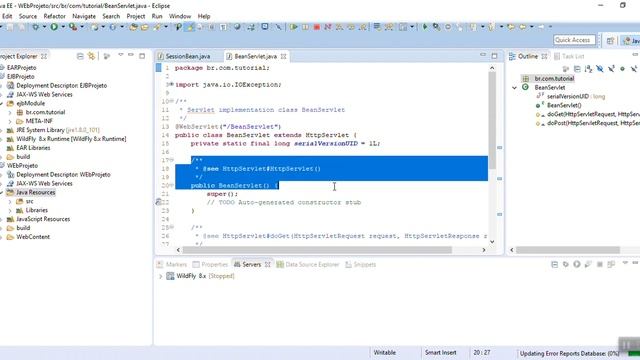Screen dimensions: 640x360
Task: Click the editor vertical scrollbar
Action: (x=492, y=120)
